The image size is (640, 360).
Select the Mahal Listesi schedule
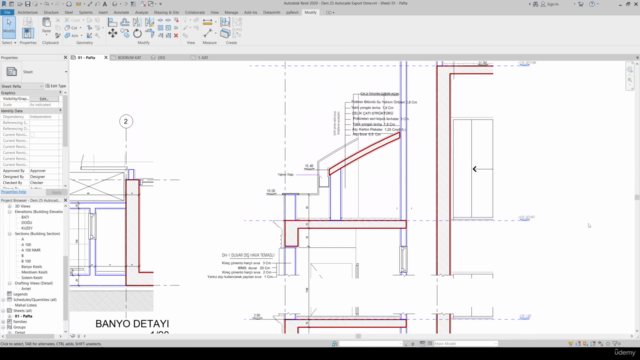tap(26, 305)
